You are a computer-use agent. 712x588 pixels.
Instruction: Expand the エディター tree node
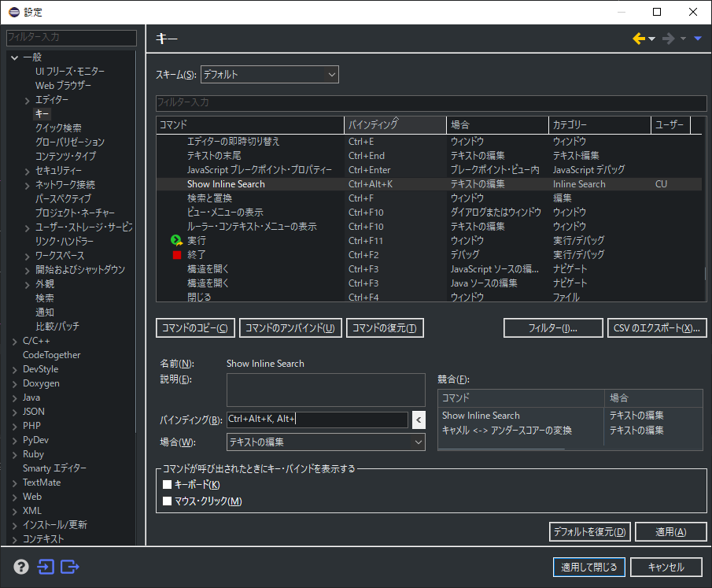click(x=28, y=101)
